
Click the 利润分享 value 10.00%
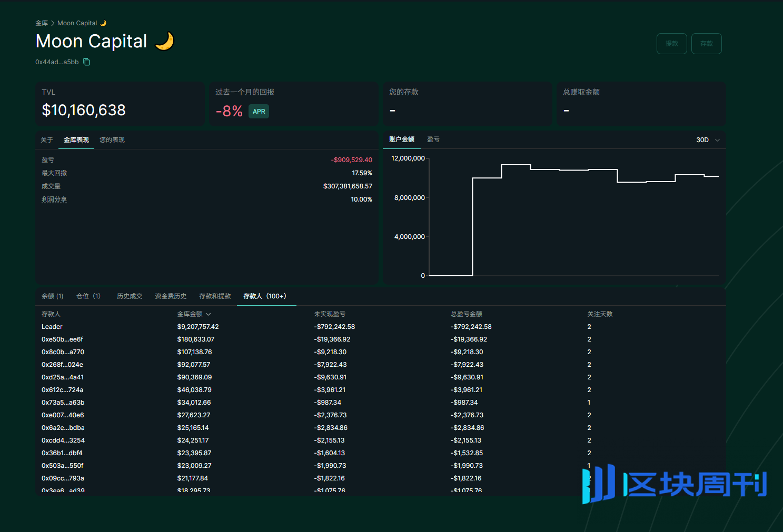362,199
